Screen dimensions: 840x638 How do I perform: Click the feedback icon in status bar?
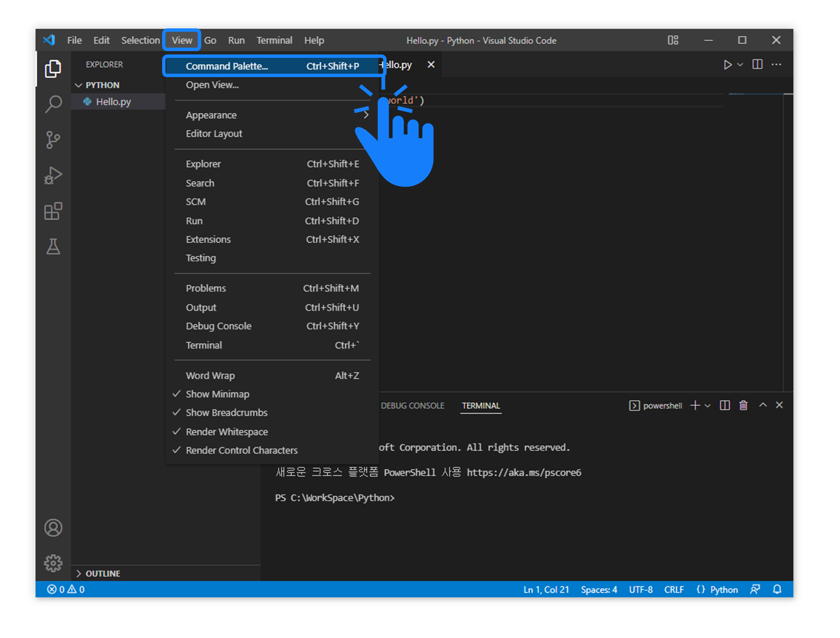coord(755,589)
